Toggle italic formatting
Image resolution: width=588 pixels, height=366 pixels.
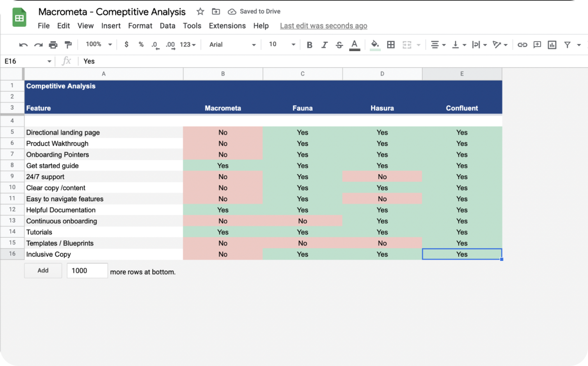click(x=324, y=45)
